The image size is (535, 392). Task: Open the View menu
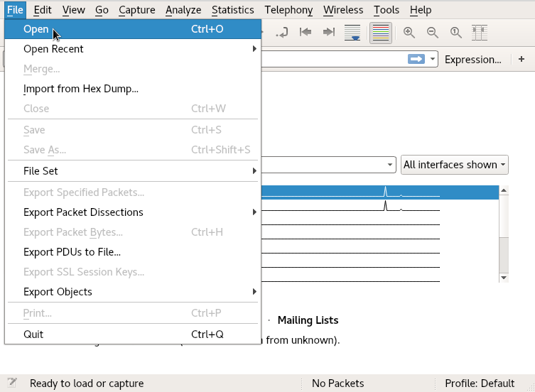pyautogui.click(x=74, y=10)
